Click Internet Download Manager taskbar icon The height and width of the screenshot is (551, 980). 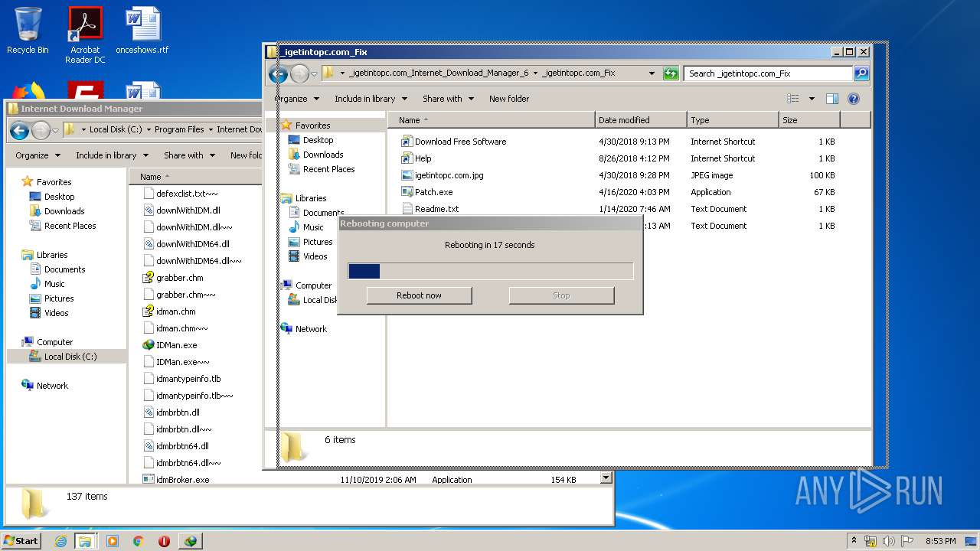pos(190,541)
